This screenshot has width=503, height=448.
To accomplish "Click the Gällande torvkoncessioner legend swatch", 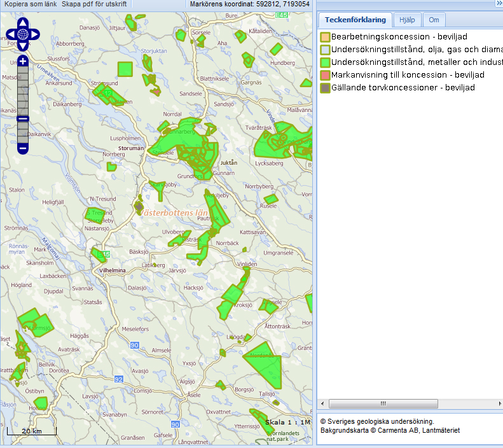I will (x=325, y=88).
